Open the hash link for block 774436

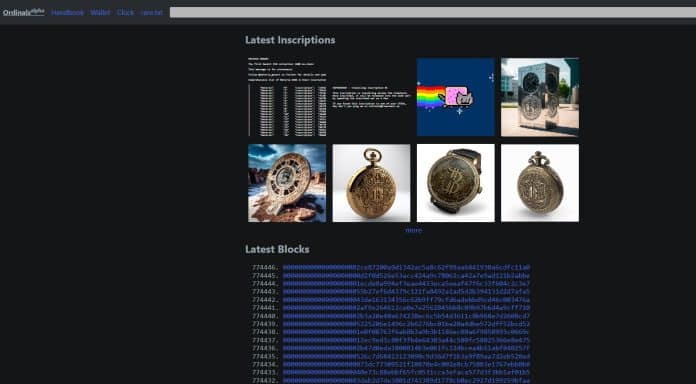tap(407, 348)
